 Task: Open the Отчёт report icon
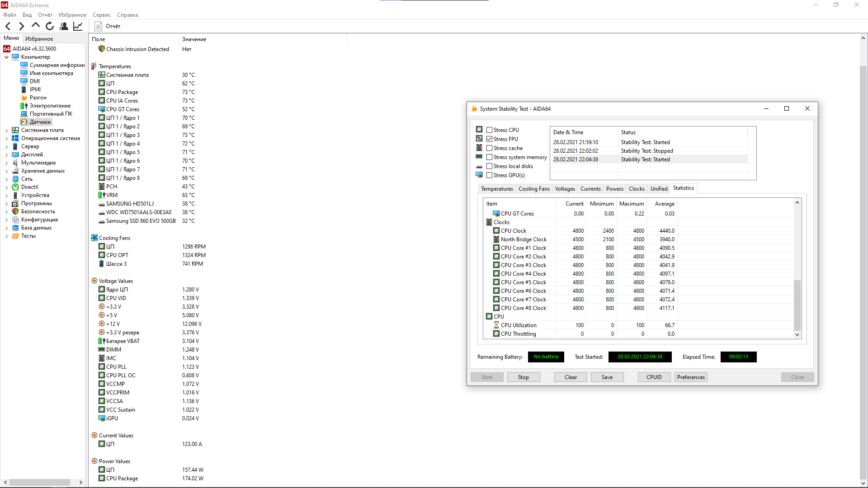99,26
